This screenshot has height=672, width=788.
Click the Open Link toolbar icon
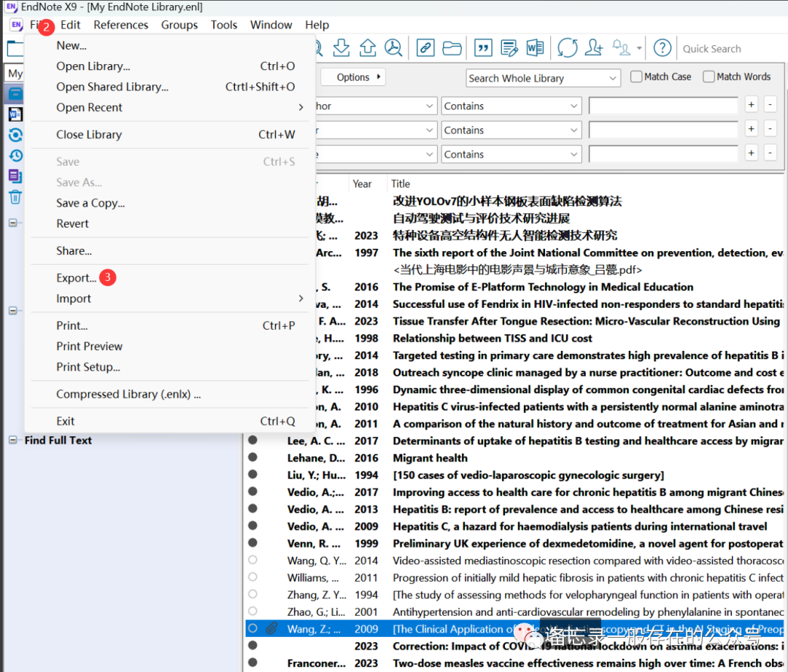[x=425, y=48]
